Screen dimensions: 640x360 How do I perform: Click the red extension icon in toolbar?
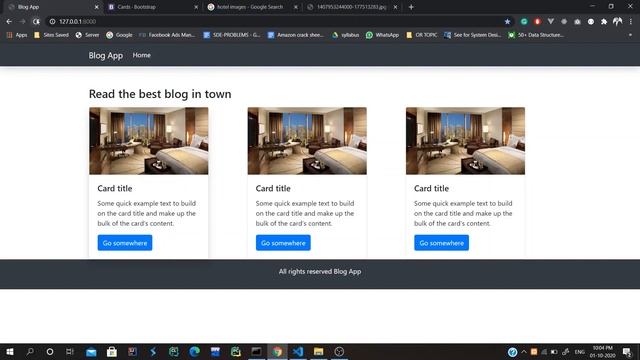[537, 22]
